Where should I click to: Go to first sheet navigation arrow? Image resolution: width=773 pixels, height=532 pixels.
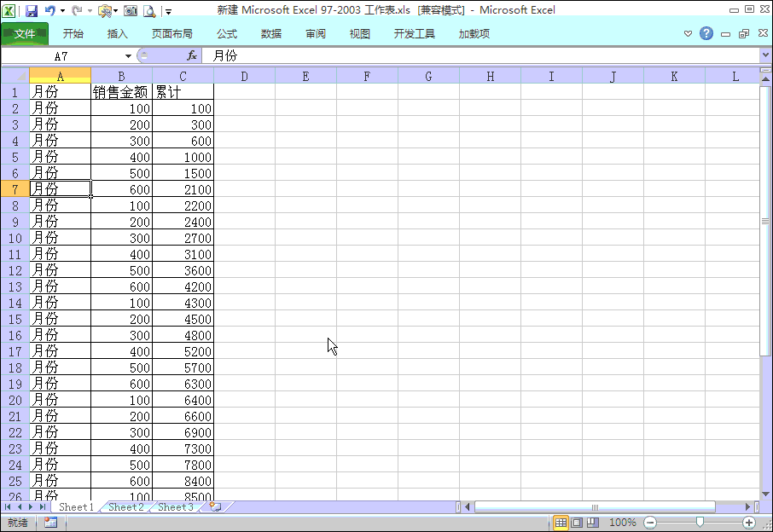coord(8,507)
